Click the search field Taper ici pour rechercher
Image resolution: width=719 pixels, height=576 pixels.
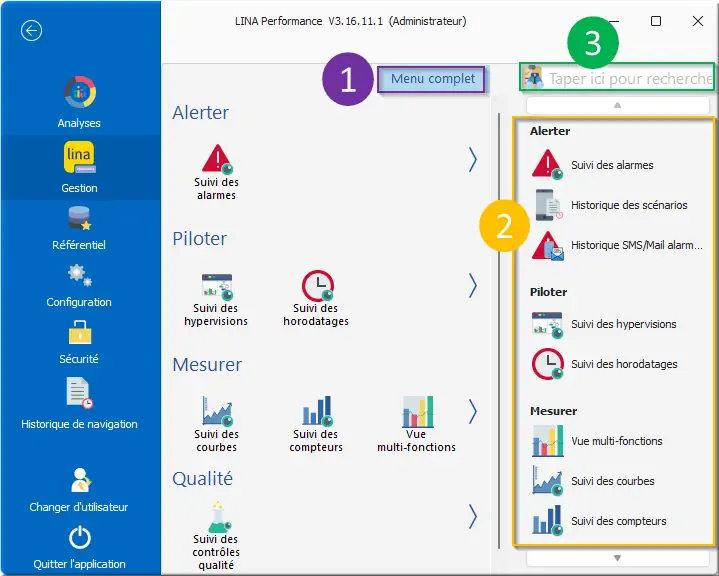tap(617, 77)
